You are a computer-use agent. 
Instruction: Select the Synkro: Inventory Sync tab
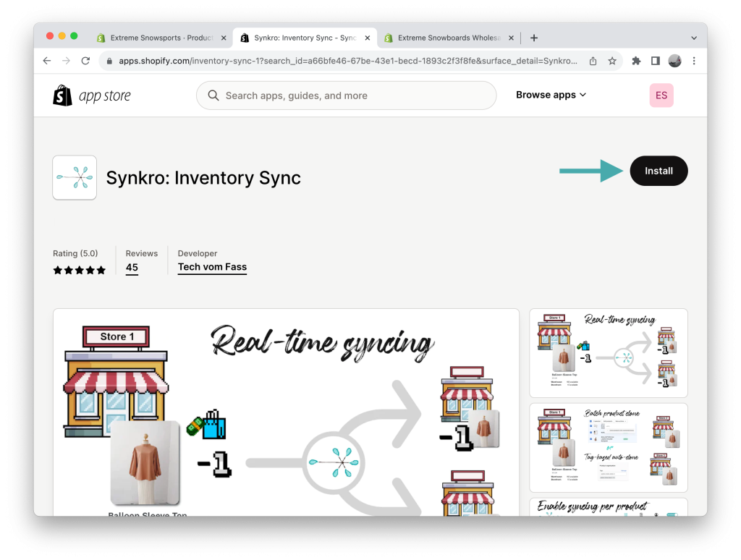305,38
